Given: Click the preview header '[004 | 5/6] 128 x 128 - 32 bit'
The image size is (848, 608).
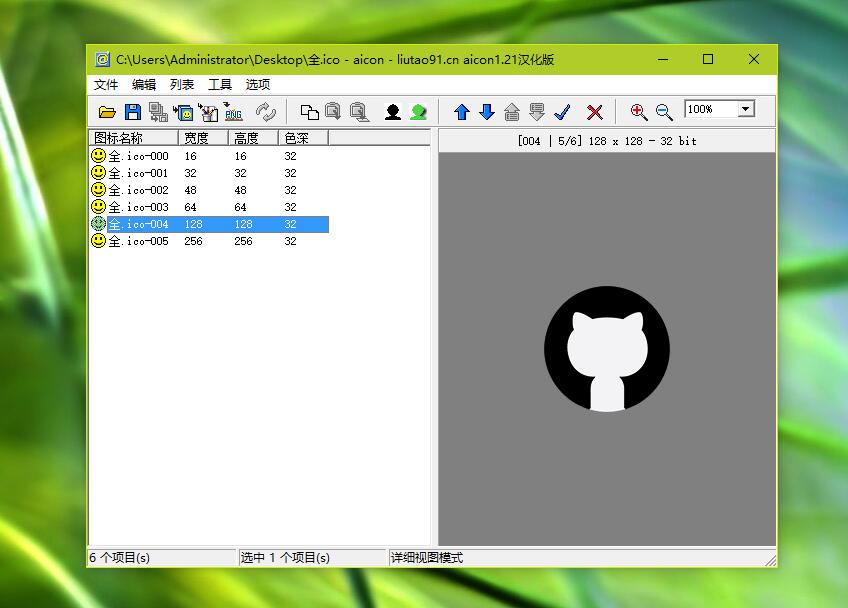Looking at the screenshot, I should click(x=607, y=141).
